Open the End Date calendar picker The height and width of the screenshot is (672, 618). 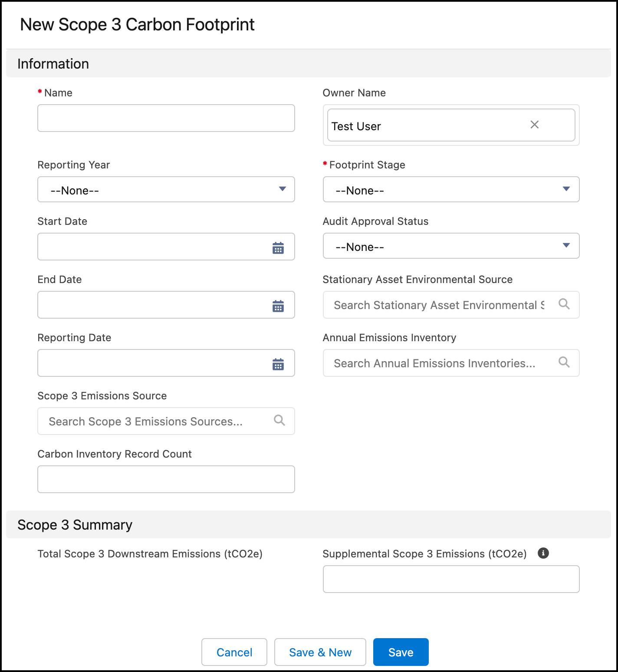278,306
